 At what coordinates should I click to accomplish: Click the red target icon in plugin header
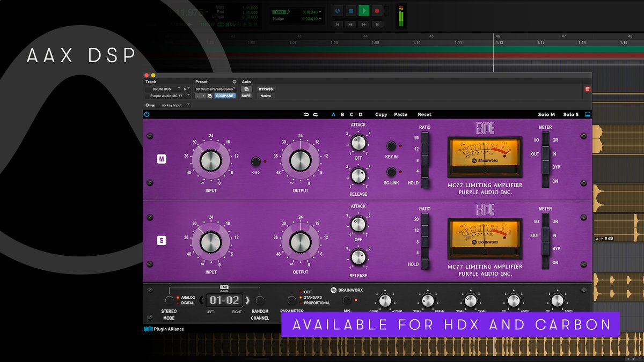click(587, 89)
